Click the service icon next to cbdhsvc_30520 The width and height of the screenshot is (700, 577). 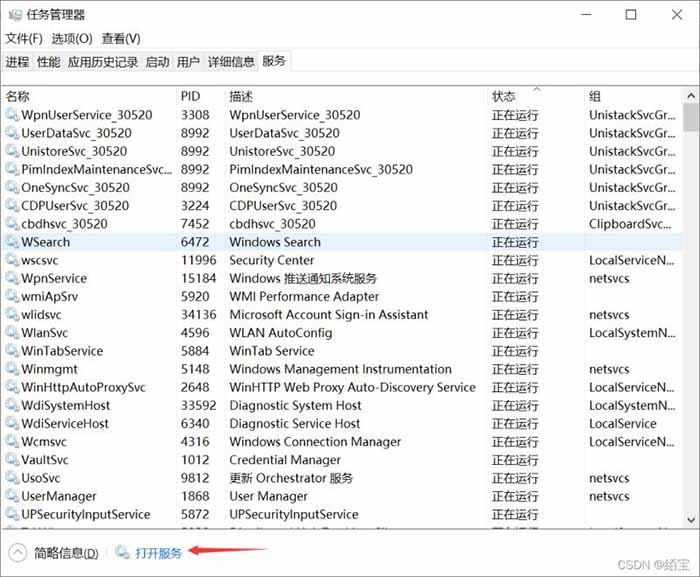(12, 224)
